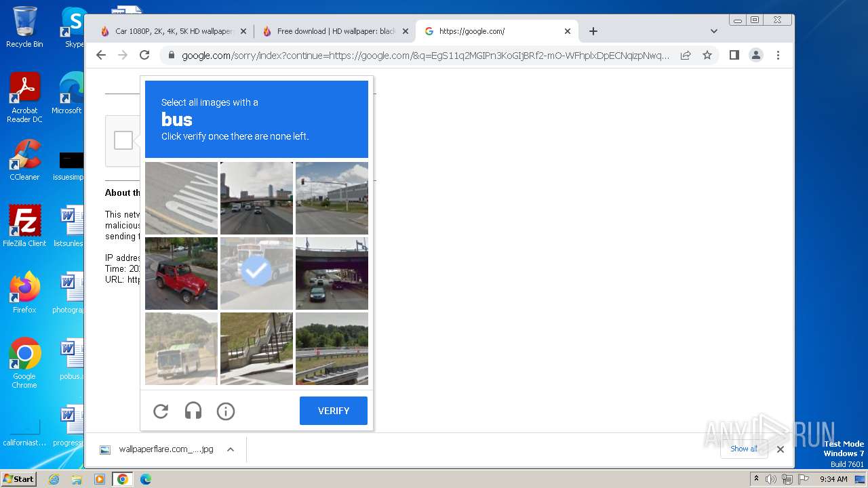Select the staircase image tile

256,348
